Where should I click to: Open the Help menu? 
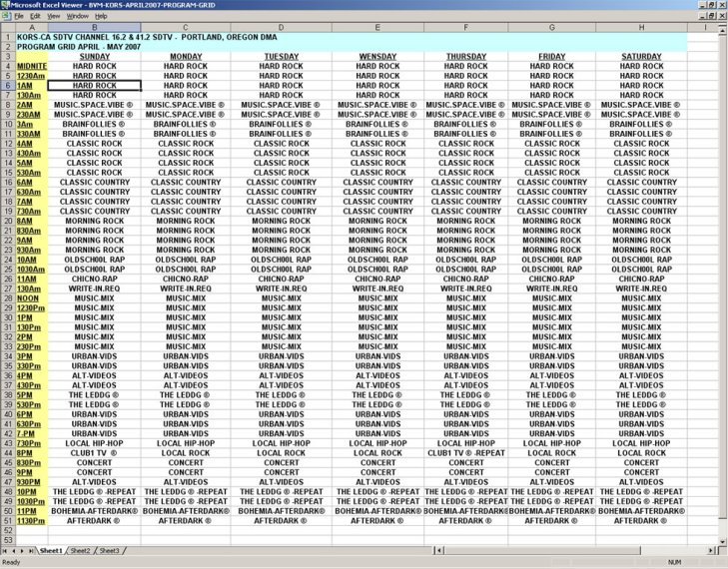pyautogui.click(x=101, y=16)
